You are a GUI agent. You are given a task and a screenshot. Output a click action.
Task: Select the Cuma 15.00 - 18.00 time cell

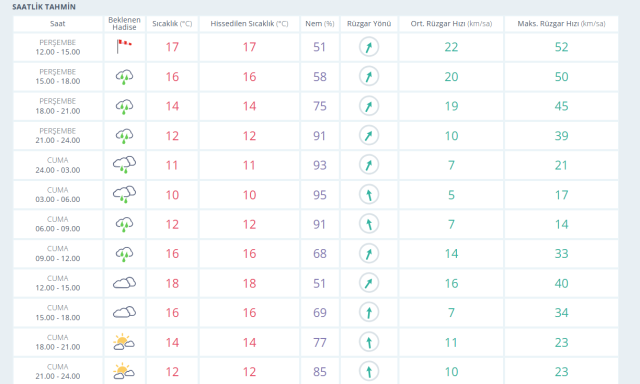58,313
